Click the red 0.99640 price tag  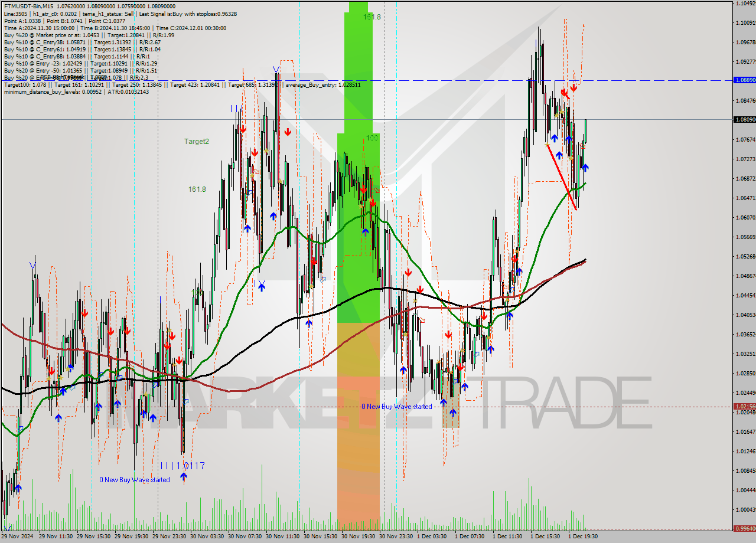tap(744, 529)
